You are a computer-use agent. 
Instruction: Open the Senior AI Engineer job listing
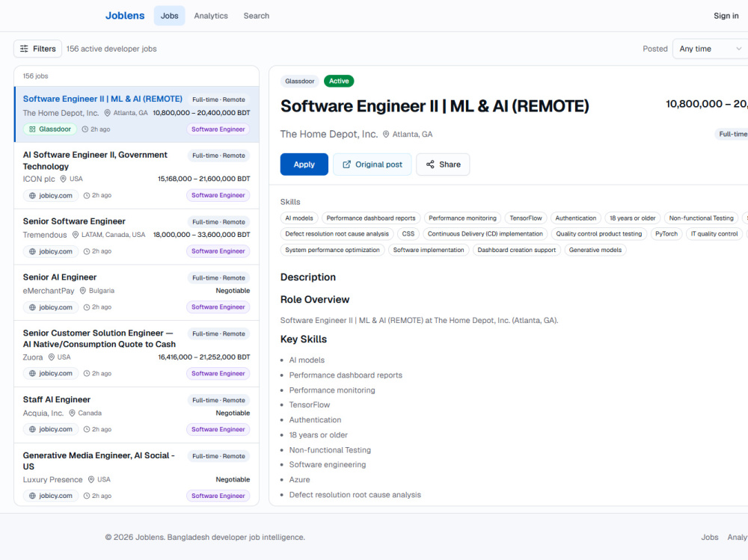coord(136,293)
